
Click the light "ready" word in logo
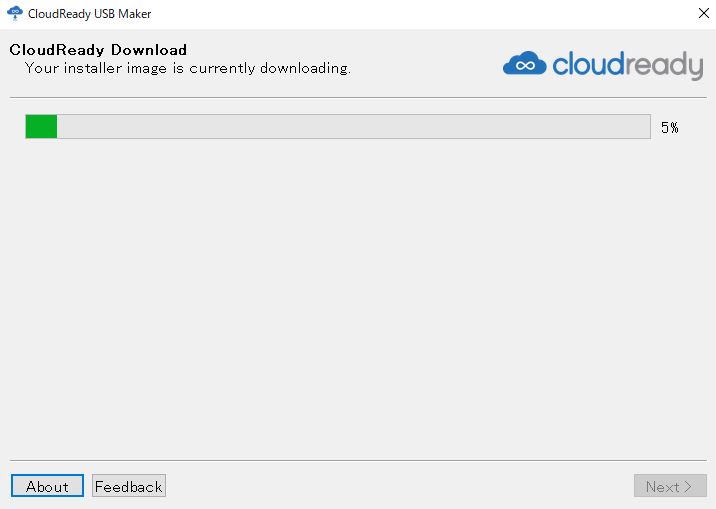[x=665, y=66]
